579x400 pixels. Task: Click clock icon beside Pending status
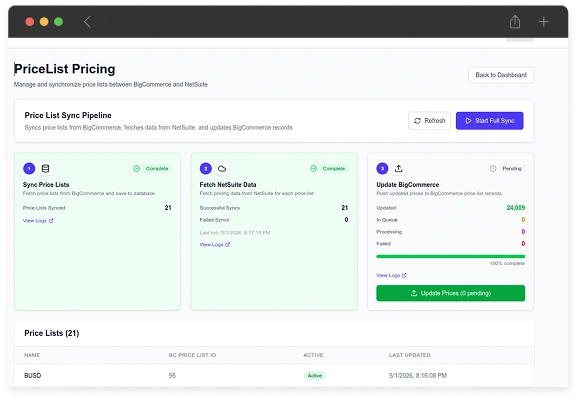493,168
